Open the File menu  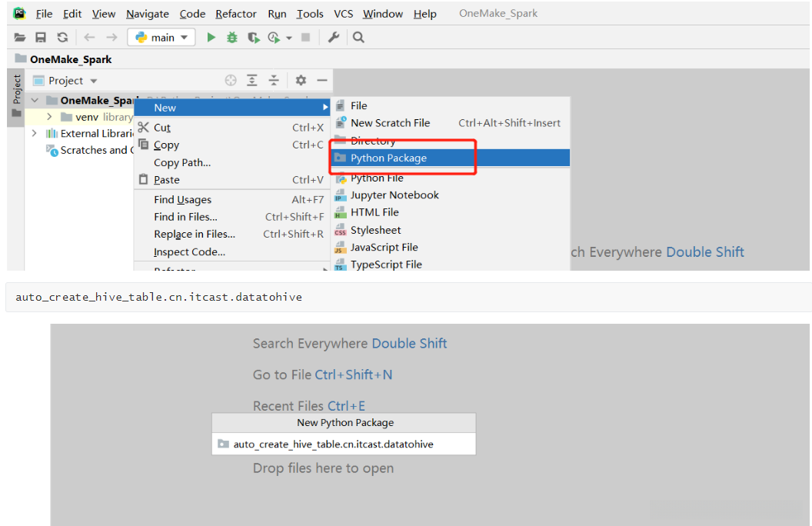pos(44,14)
